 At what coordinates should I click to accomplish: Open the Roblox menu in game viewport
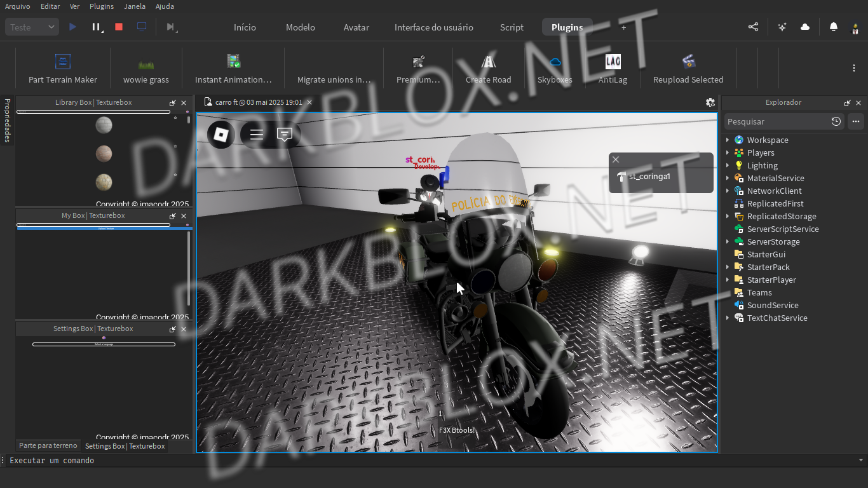(x=220, y=134)
